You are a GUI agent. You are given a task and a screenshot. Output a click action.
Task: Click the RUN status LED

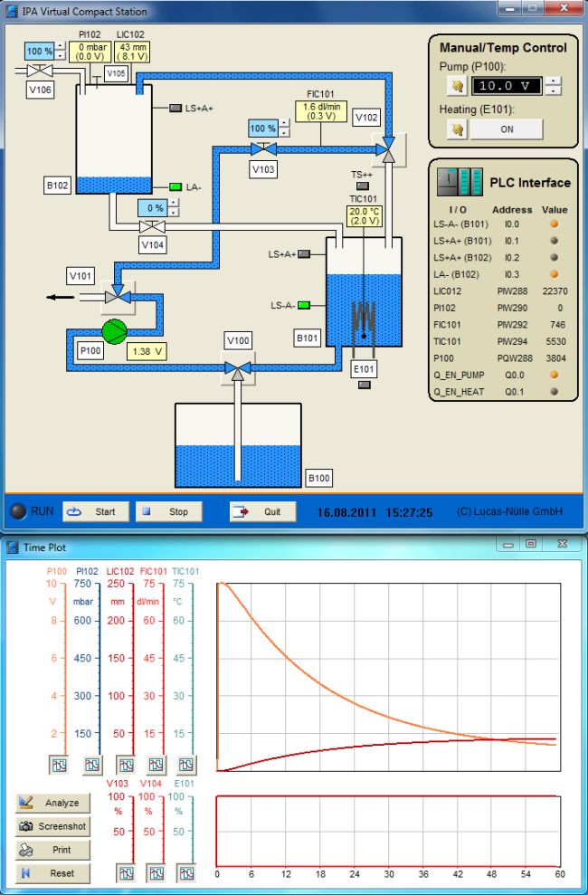(x=18, y=511)
